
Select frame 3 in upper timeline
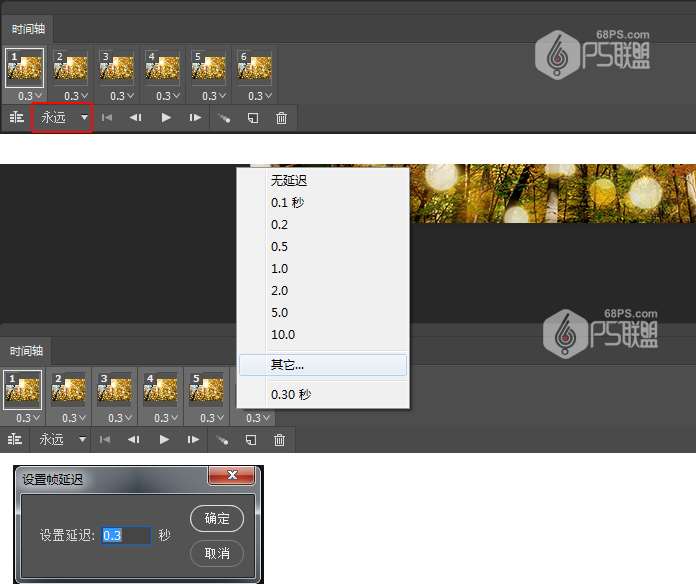click(x=116, y=68)
